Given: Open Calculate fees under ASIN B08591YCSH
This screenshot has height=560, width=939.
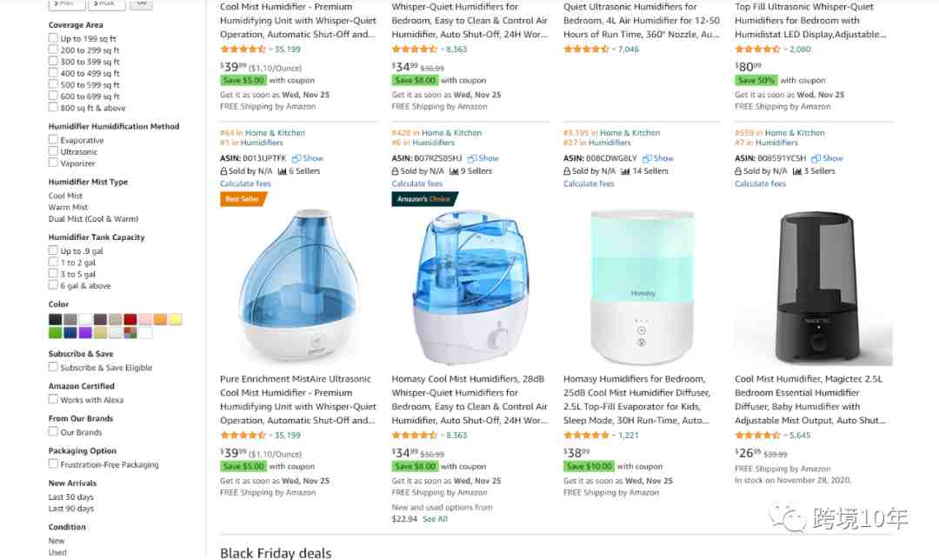Looking at the screenshot, I should click(760, 183).
